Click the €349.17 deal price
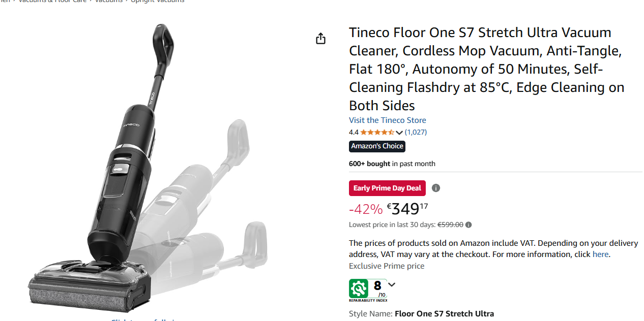644x321 pixels. pyautogui.click(x=407, y=209)
